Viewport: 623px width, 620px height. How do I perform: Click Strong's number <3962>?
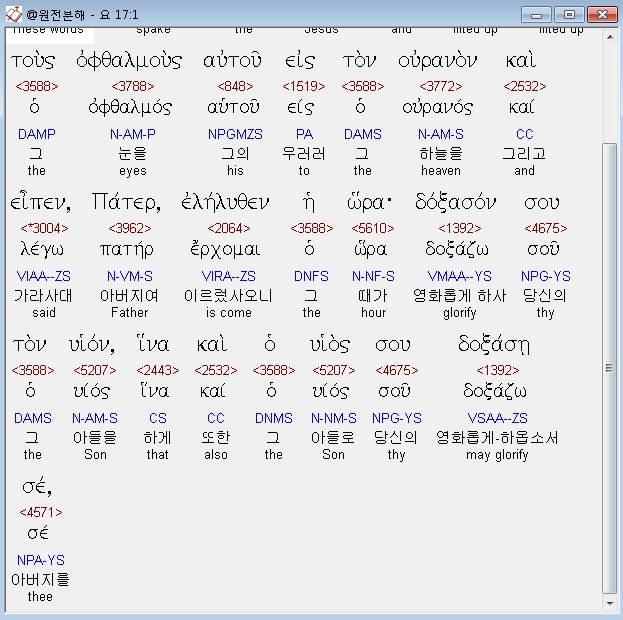pyautogui.click(x=130, y=228)
